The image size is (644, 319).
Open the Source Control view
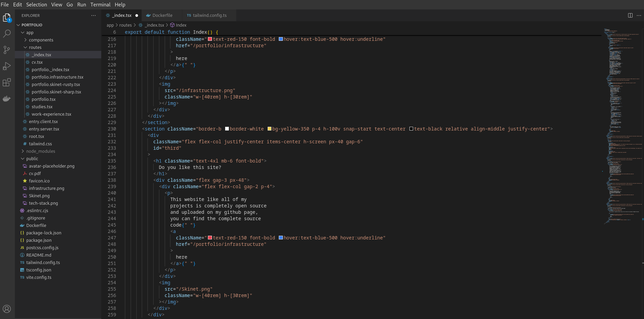point(7,50)
